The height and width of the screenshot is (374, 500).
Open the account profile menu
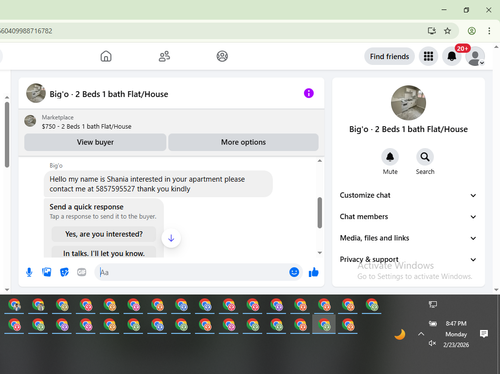(x=475, y=57)
